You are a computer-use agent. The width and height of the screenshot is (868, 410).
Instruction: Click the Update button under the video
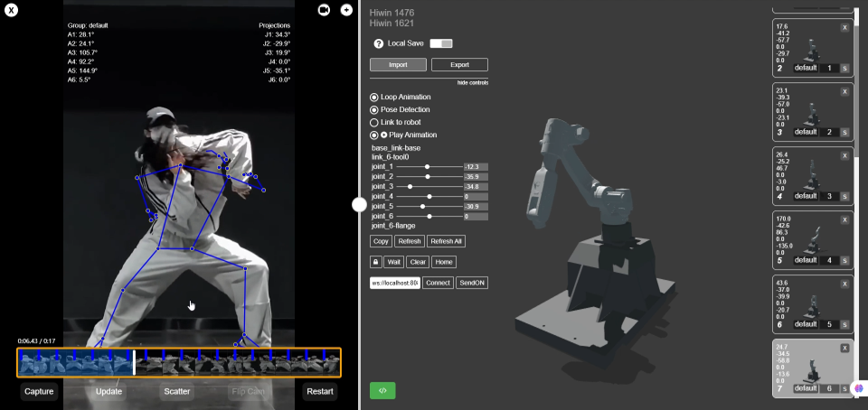coord(108,391)
